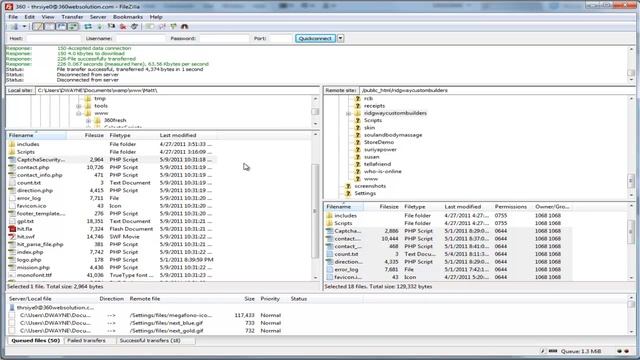This screenshot has height=360, width=640.
Task: Reconnect to the last used server
Action: (134, 27)
